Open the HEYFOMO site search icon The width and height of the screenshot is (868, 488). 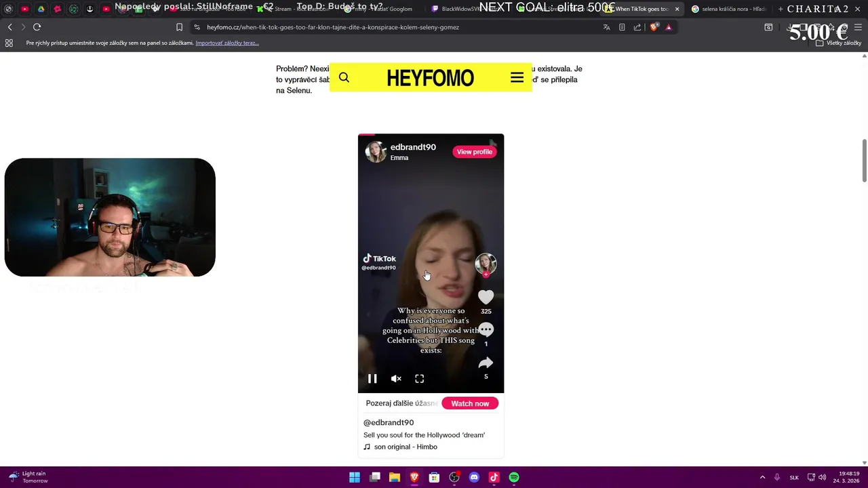pyautogui.click(x=344, y=78)
